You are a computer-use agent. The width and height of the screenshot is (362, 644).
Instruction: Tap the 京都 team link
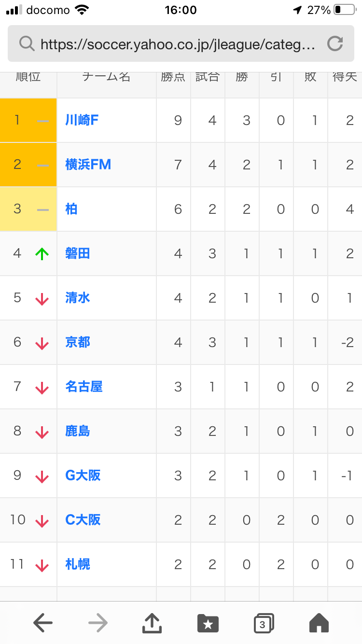(78, 342)
